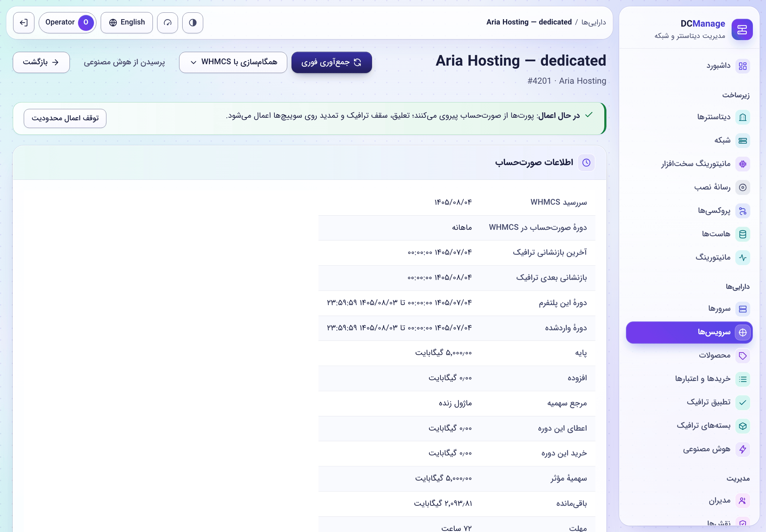Click دارایی‌ها breadcrumb link
Viewport: 766px width, 532px height.
point(594,22)
